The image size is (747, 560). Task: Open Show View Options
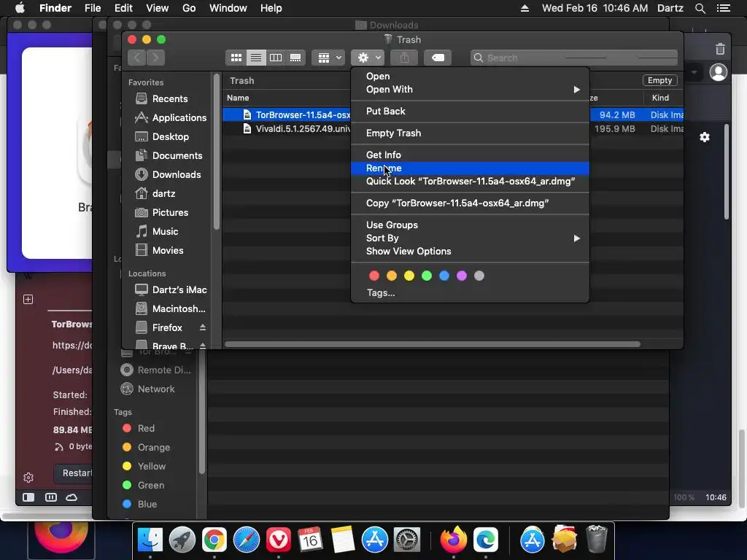(x=470, y=252)
